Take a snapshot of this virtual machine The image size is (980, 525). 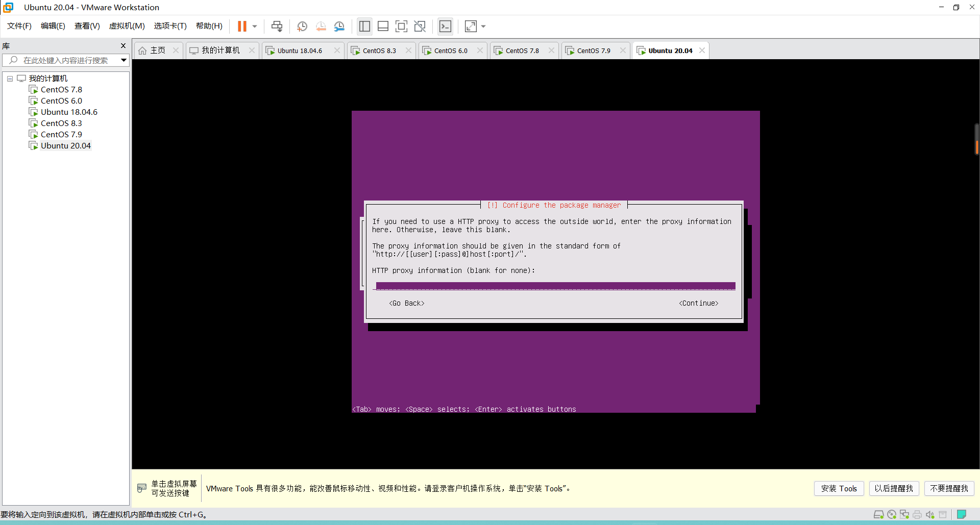coord(302,26)
